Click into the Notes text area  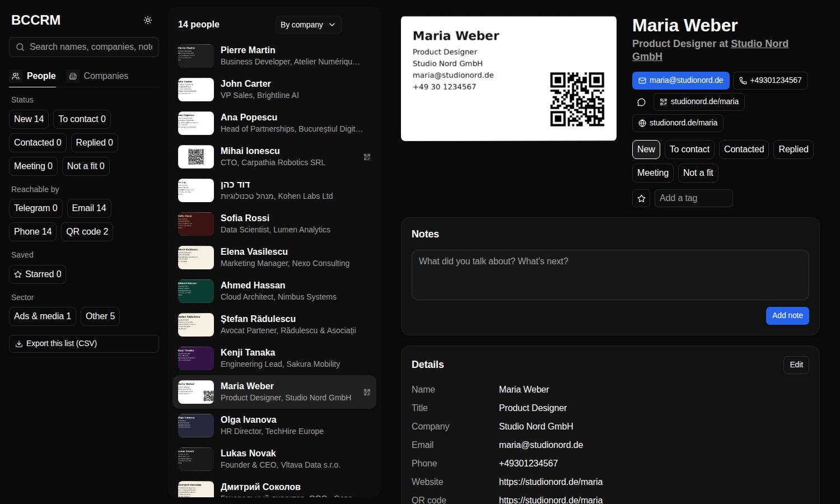610,275
